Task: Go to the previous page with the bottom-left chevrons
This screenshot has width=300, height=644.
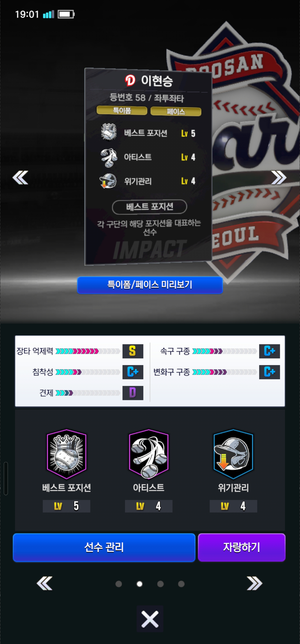Action: click(44, 583)
